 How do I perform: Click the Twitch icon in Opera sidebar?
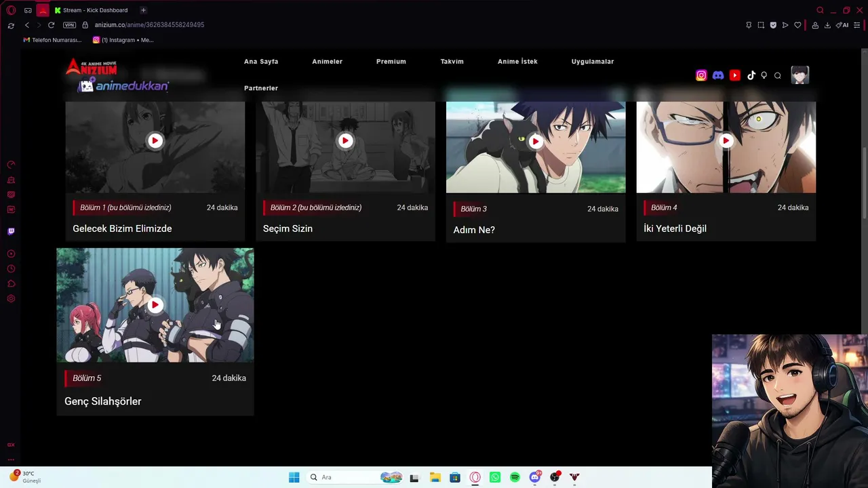pyautogui.click(x=11, y=231)
